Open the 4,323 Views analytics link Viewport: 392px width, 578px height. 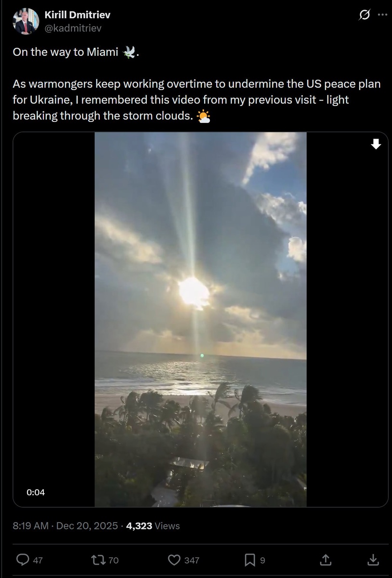click(x=153, y=526)
